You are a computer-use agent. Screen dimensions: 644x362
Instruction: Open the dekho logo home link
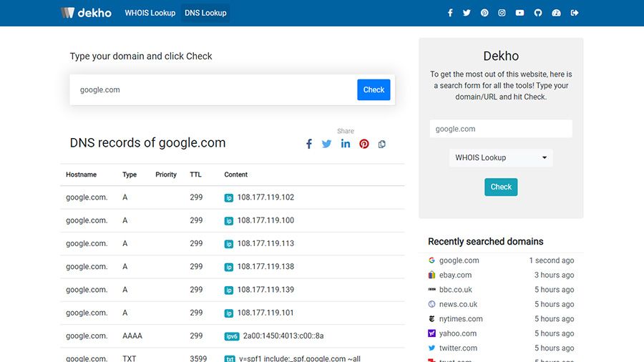pyautogui.click(x=87, y=13)
